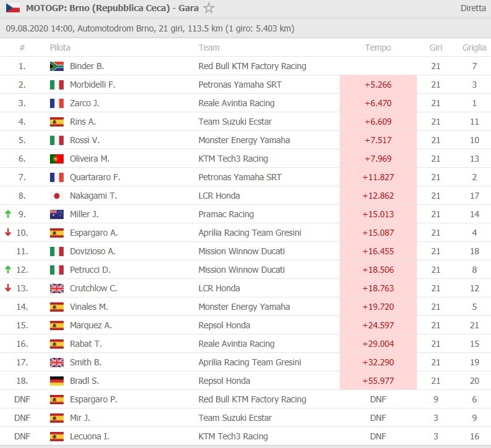Click the Spanish flag beside Mir J.
Viewport: 491px width, 448px height.
[x=57, y=418]
